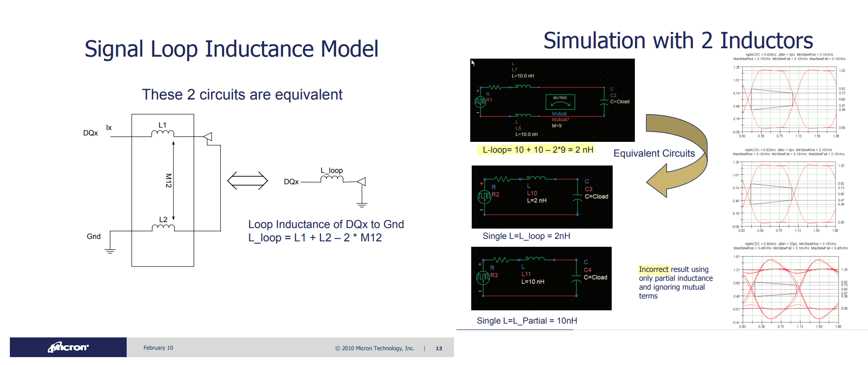Click 'These 2 circuits are equivalent' subtitle
Screen dimensions: 868x365
pos(242,95)
